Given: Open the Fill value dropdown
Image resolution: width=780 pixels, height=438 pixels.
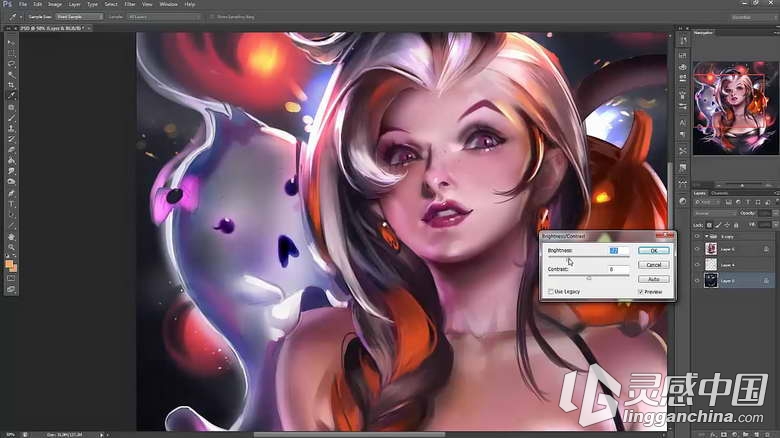Looking at the screenshot, I should pos(775,225).
